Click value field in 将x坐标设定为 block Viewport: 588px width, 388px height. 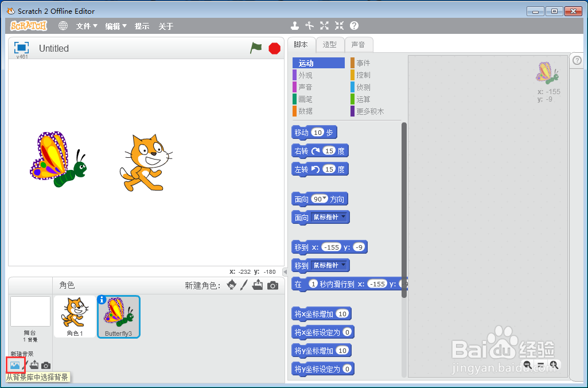347,332
